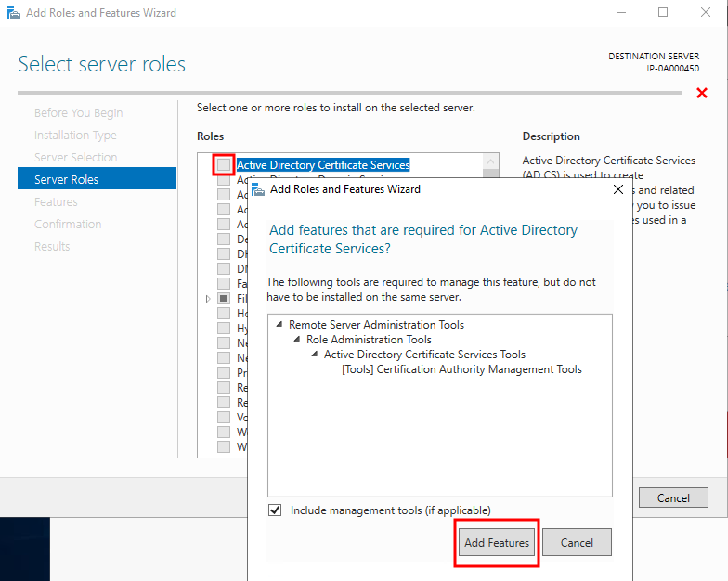Check the role box beside 'Ho'
This screenshot has height=581, width=728.
click(224, 313)
